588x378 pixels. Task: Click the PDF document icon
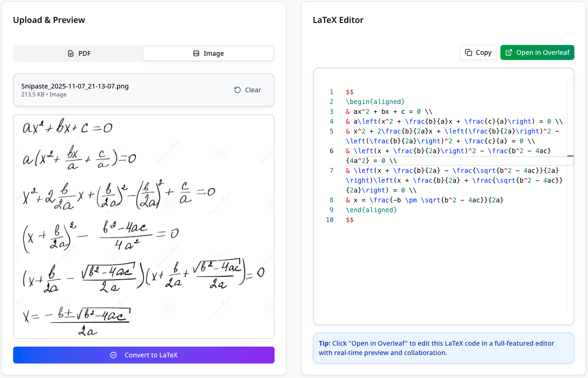click(x=71, y=53)
